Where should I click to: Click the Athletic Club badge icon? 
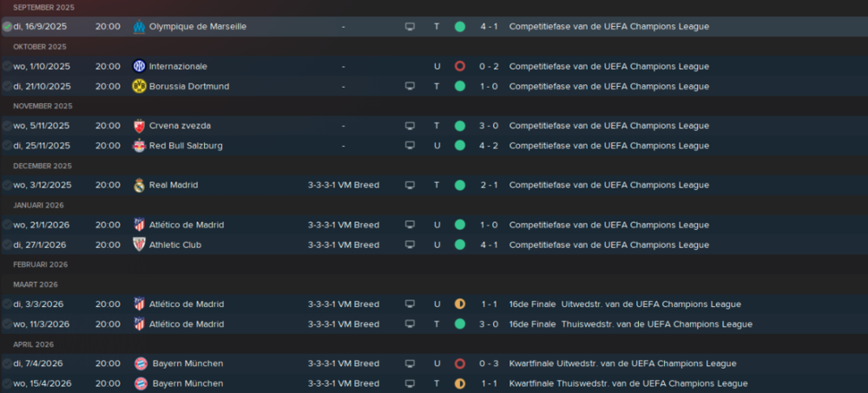[139, 245]
